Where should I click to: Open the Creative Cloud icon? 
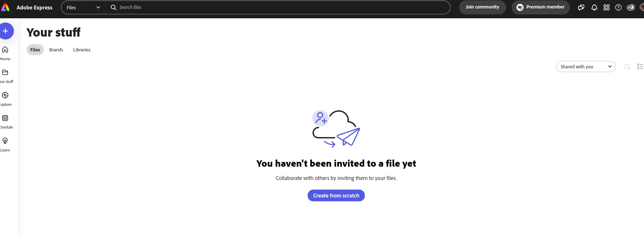pyautogui.click(x=631, y=8)
